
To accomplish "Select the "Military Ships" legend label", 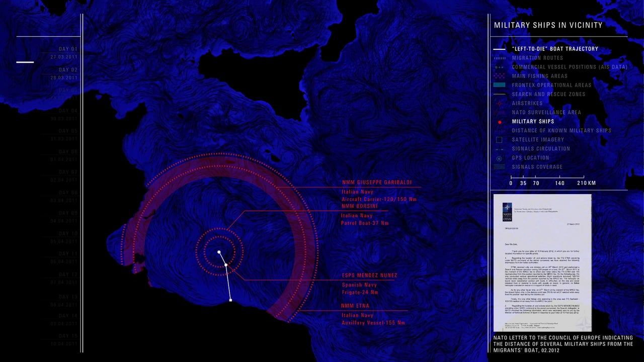I will pyautogui.click(x=533, y=122).
